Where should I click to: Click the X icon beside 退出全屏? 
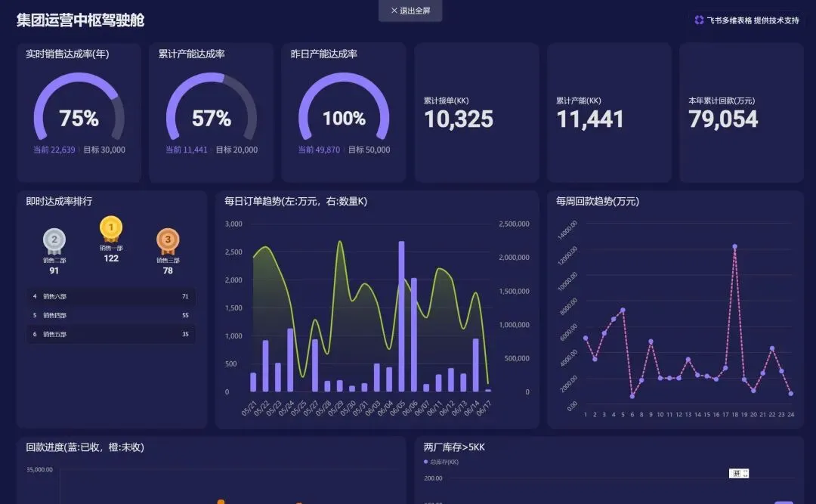394,11
